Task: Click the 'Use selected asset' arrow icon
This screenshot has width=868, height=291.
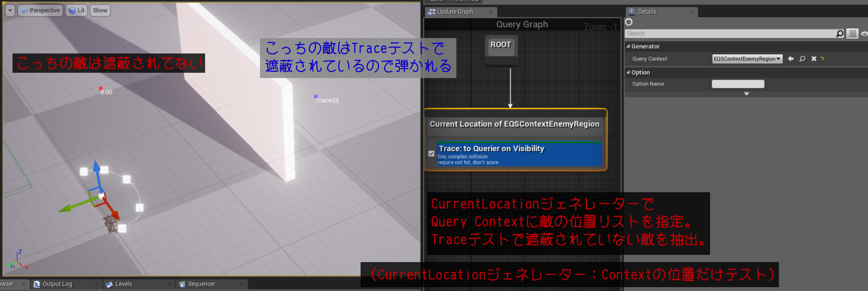Action: [x=790, y=59]
